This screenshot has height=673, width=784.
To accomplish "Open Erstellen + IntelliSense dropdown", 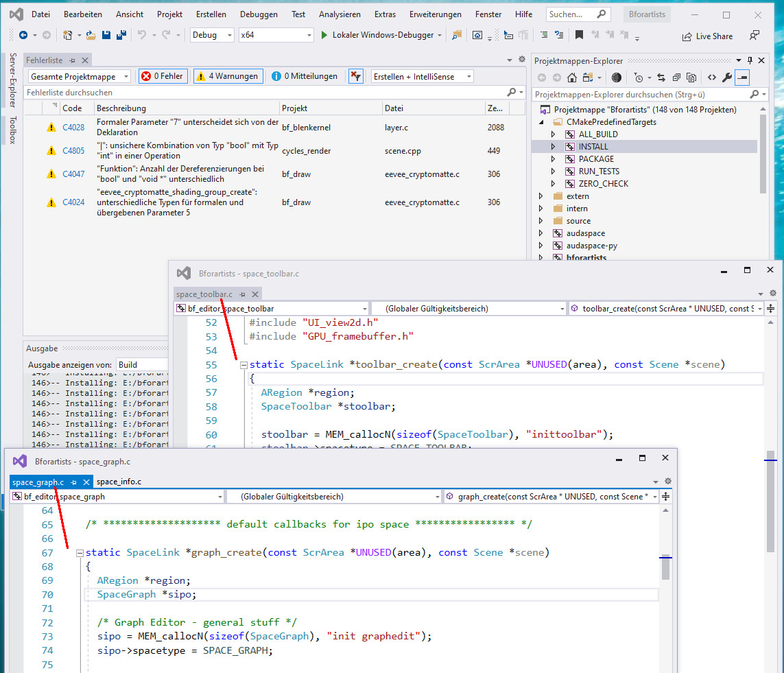I will tap(422, 77).
